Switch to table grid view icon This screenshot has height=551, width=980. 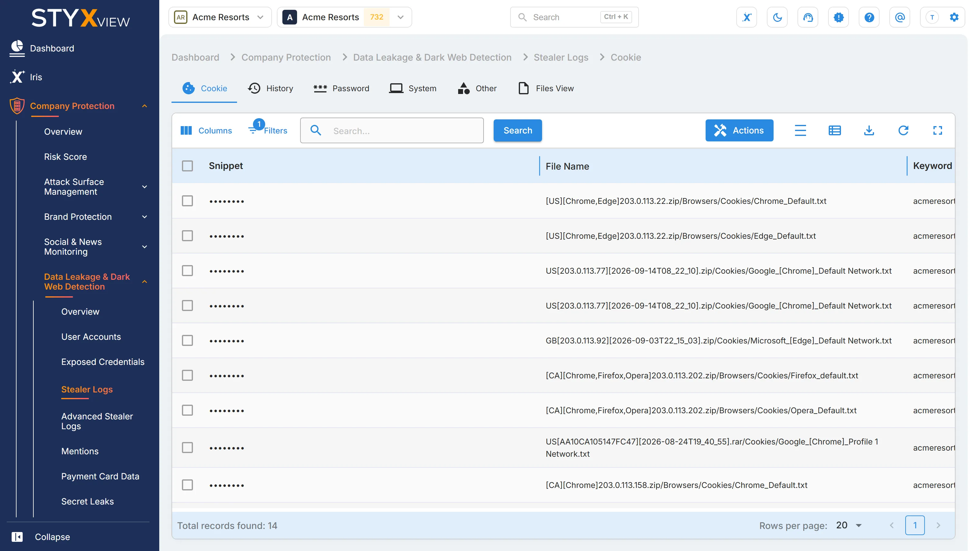pos(834,130)
